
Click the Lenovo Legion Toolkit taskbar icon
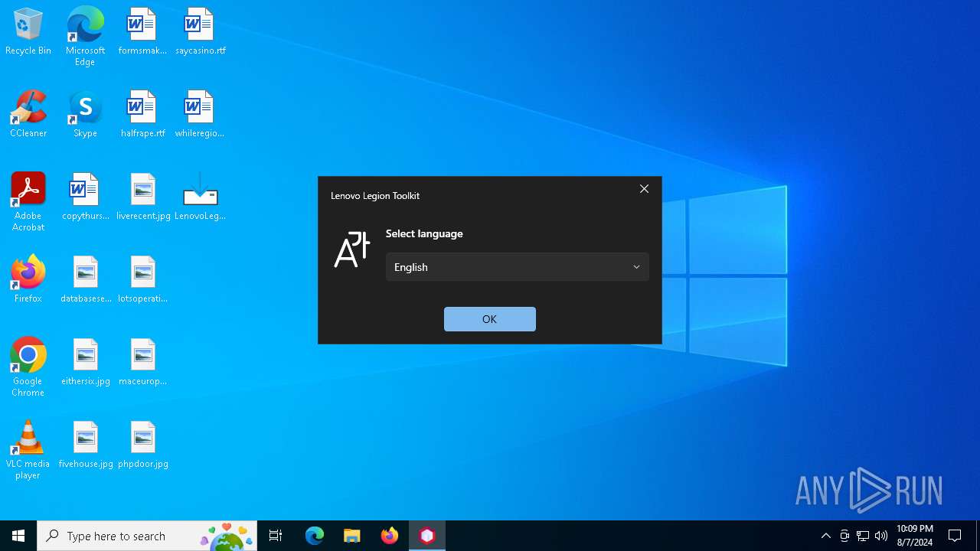[427, 536]
